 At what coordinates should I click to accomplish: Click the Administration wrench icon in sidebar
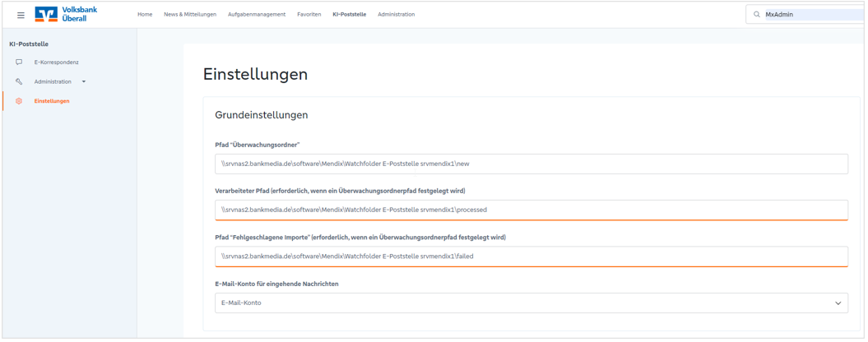point(19,81)
